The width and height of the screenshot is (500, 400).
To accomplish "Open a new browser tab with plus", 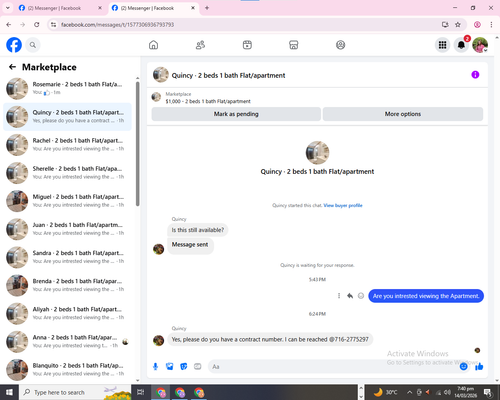I will pos(207,8).
